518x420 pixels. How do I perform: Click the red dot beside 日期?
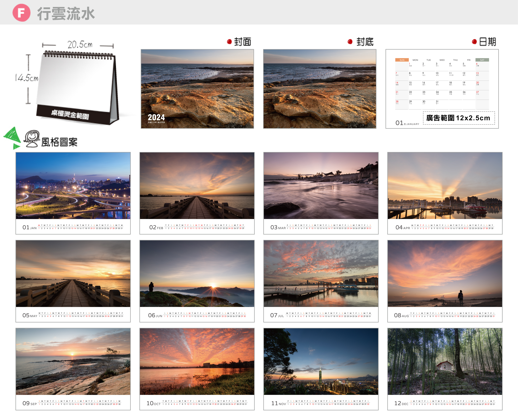point(474,42)
